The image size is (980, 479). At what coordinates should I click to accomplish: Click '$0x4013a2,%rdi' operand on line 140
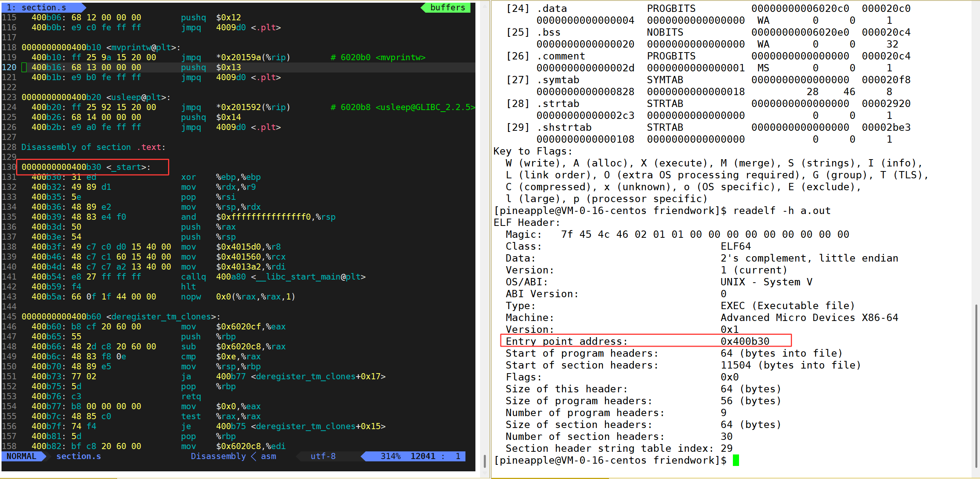pyautogui.click(x=251, y=267)
